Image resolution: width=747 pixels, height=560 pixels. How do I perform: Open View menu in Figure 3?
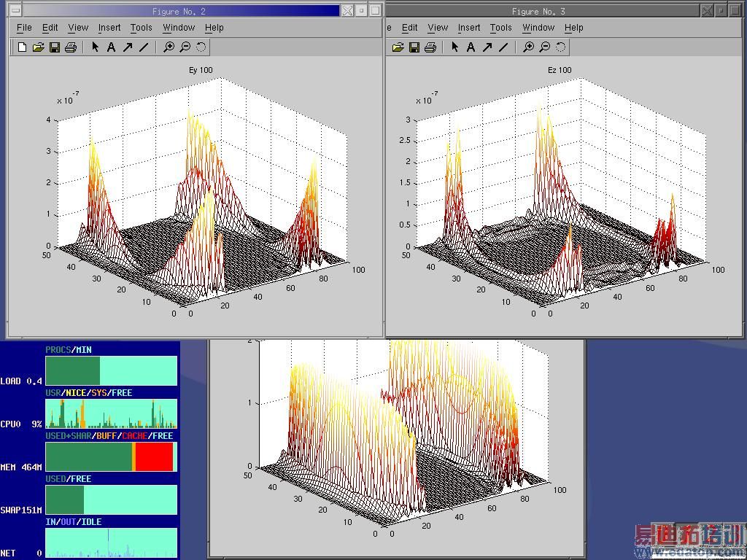pos(438,28)
